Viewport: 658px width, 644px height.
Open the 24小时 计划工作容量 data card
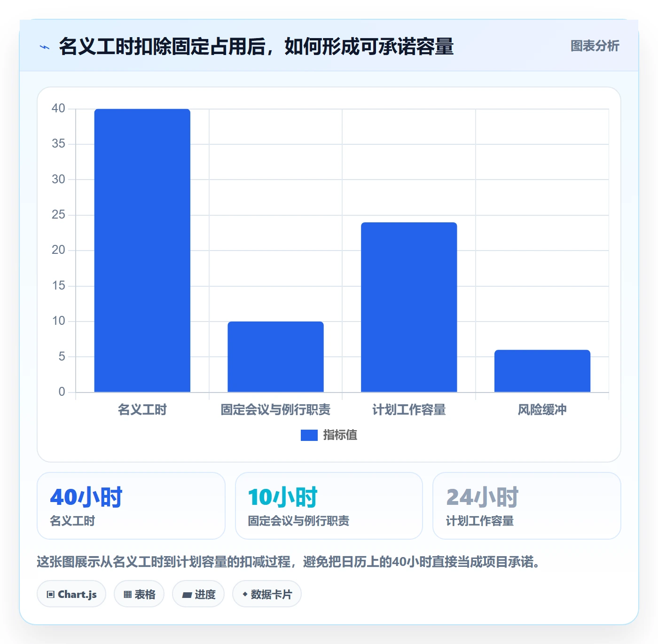coord(527,506)
